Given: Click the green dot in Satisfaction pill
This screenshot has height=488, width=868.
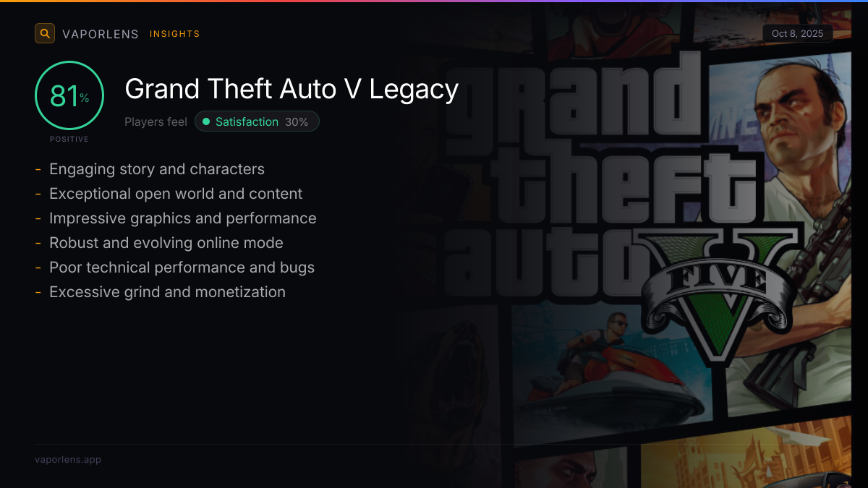Looking at the screenshot, I should tap(206, 122).
